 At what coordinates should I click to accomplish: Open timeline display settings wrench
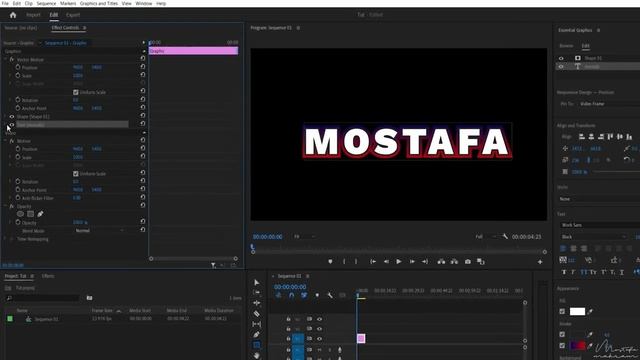(x=330, y=295)
